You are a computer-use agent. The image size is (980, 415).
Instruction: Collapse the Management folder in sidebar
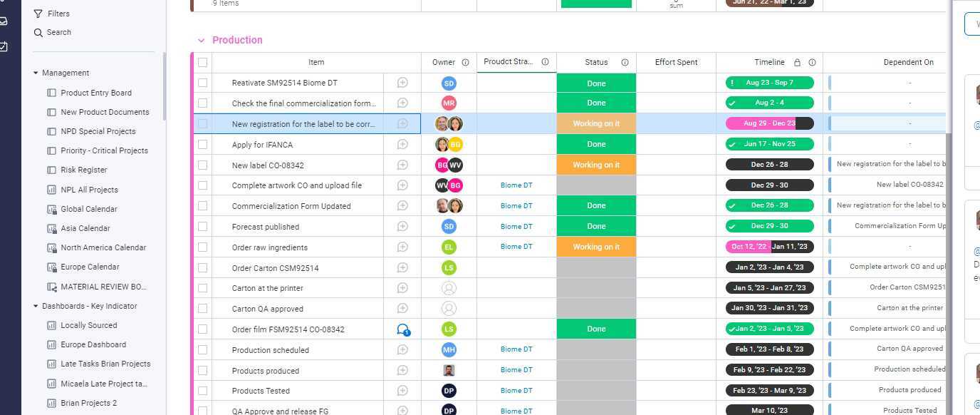point(36,73)
